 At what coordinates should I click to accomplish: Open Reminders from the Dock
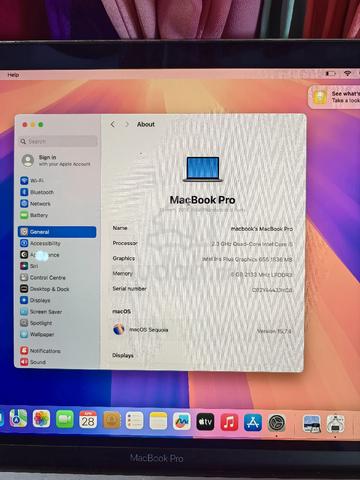click(x=135, y=421)
